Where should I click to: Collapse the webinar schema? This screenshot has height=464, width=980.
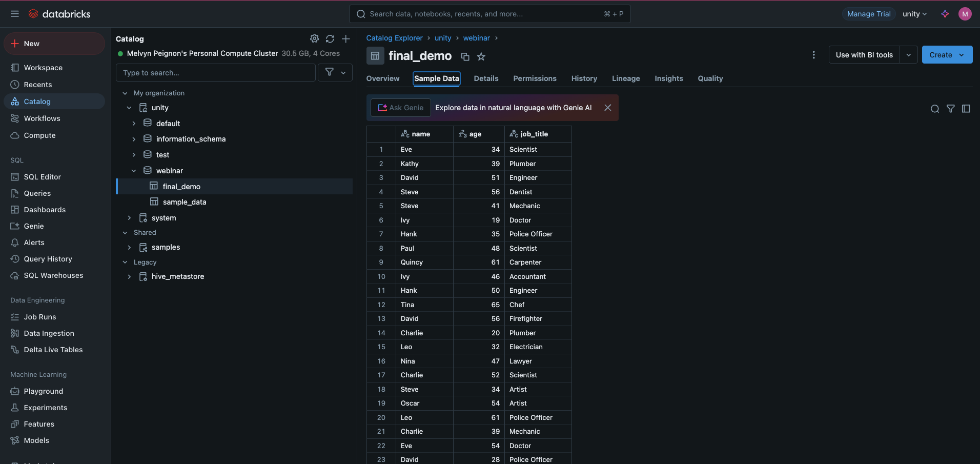point(134,171)
